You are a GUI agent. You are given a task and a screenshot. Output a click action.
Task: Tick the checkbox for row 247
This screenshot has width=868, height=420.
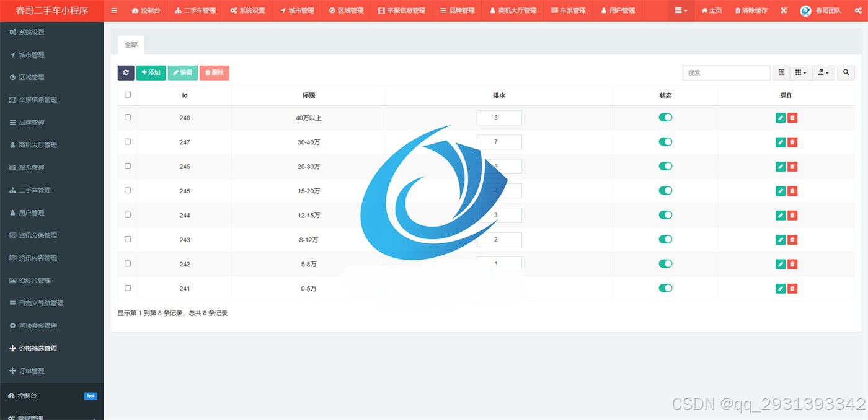128,142
